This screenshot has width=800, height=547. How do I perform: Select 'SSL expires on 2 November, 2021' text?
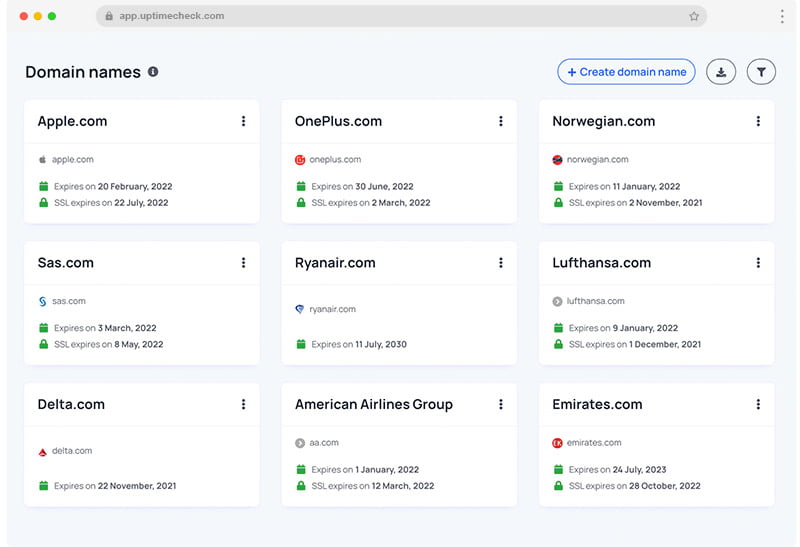[x=636, y=203]
